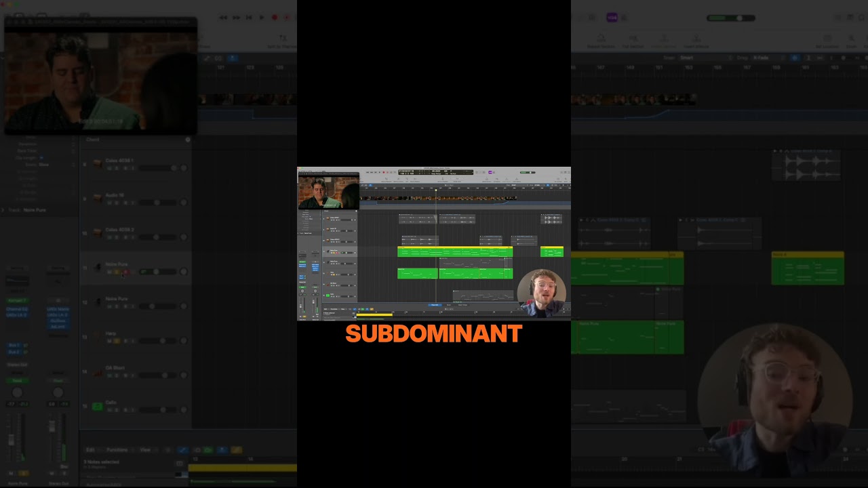Select the yellow note bar in the center piano roll
The width and height of the screenshot is (868, 488).
click(x=374, y=314)
